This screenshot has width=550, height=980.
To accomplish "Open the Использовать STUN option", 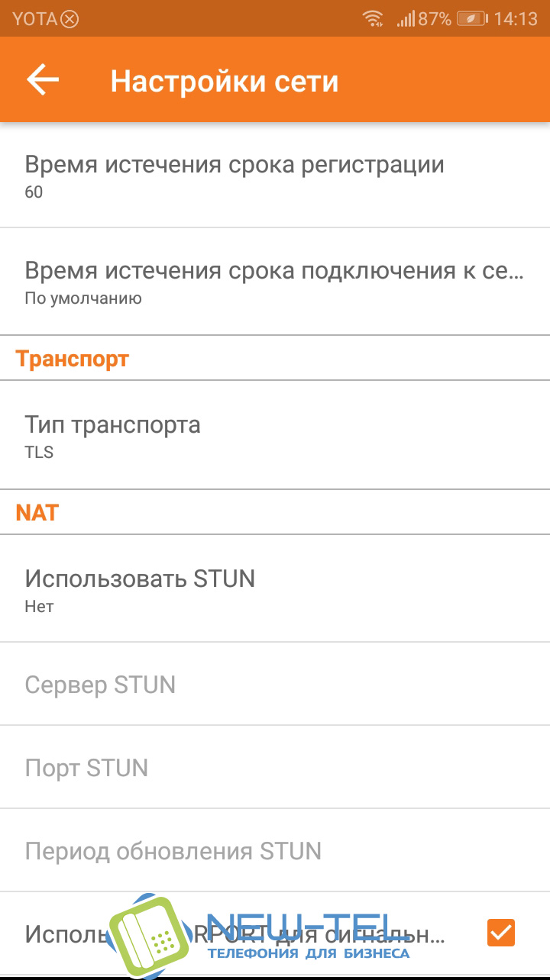I will 275,590.
